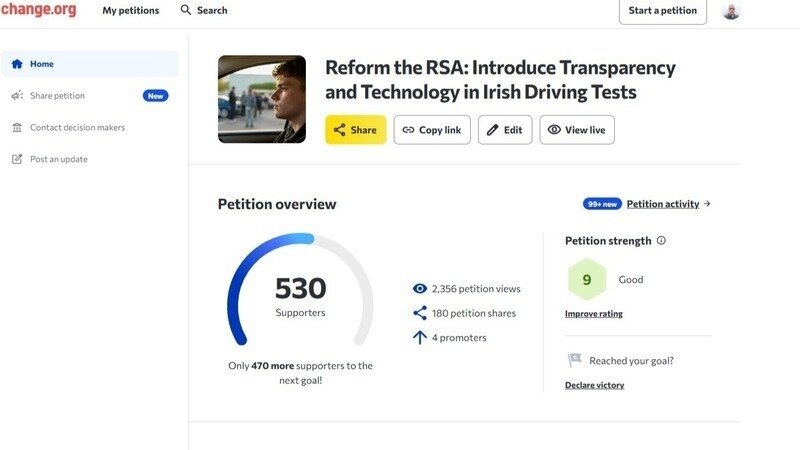The height and width of the screenshot is (450, 800).
Task: Click the green hexagon showing rating 9
Action: pos(587,279)
